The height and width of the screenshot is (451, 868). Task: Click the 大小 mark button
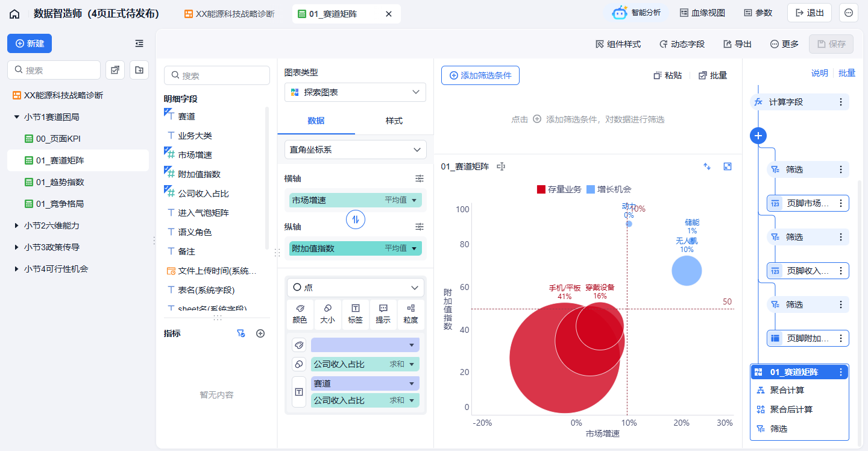327,314
